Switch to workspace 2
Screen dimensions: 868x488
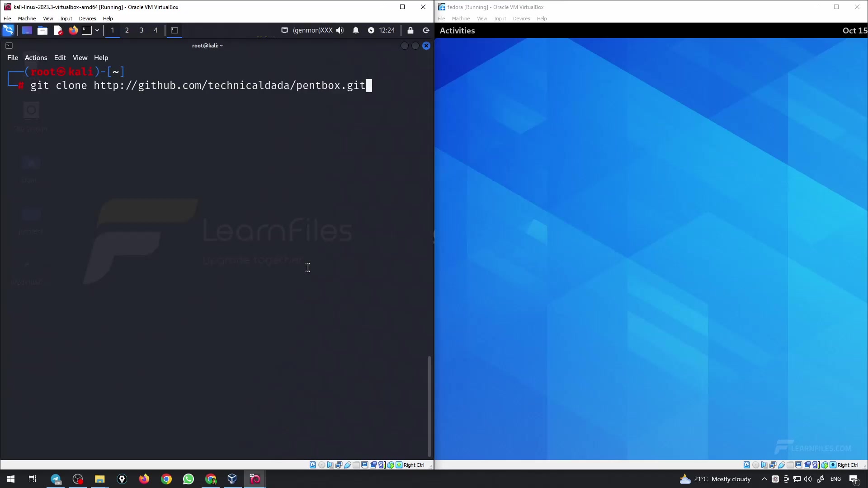pos(127,30)
